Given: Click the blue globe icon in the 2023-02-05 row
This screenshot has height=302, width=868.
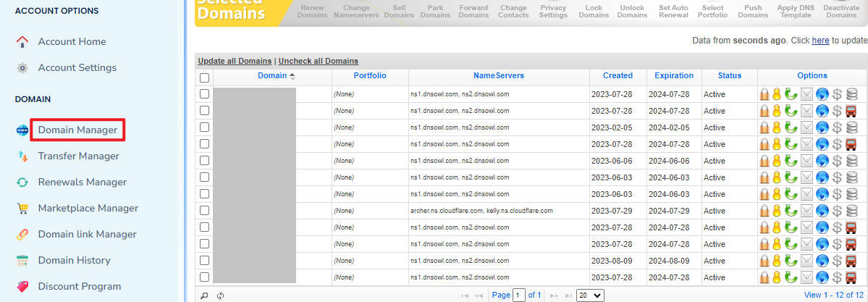Looking at the screenshot, I should (822, 127).
